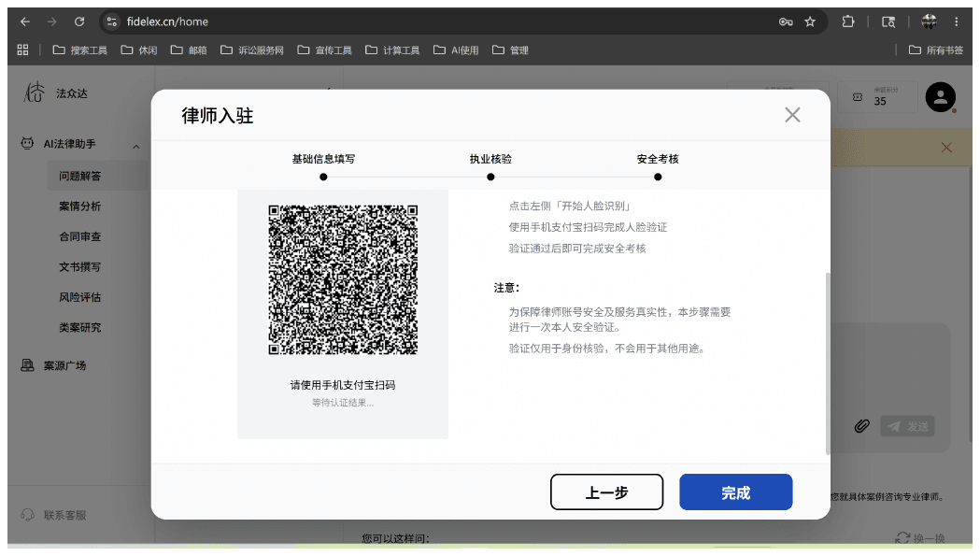Click the 安全考核 step dot
Viewport: 980px width, 556px height.
point(658,177)
